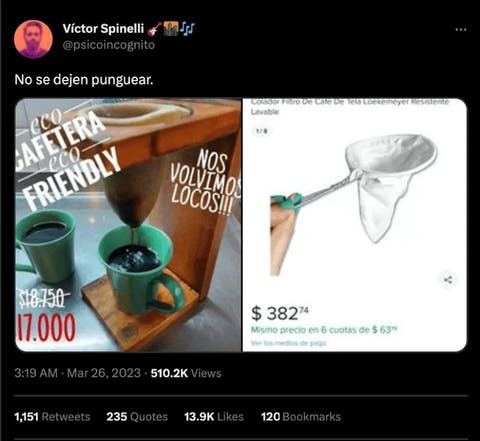Viewport: 480px width, 441px height.
Task: Click the $ 382 price in listing
Action: [280, 313]
